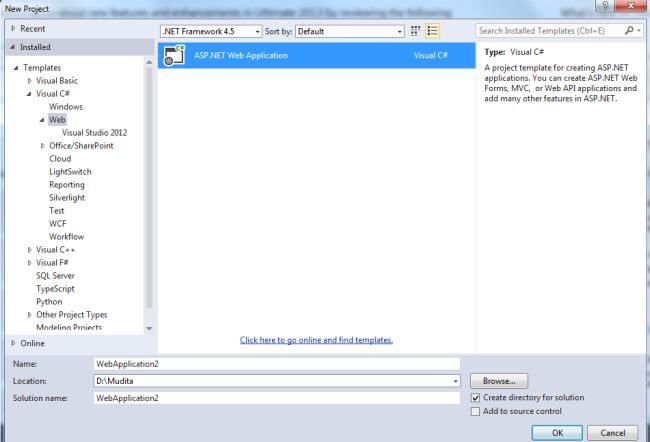Expand the Recent section
The image size is (650, 442).
point(13,29)
